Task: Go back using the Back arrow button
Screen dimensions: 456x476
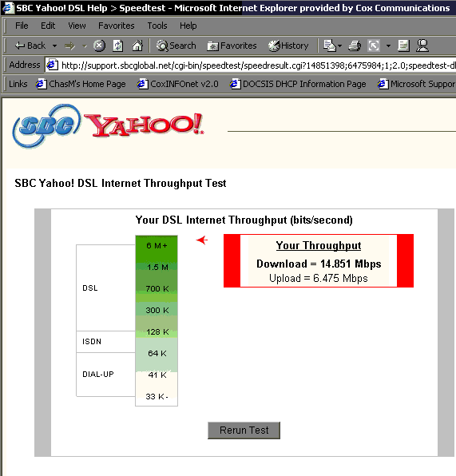Action: pyautogui.click(x=30, y=46)
